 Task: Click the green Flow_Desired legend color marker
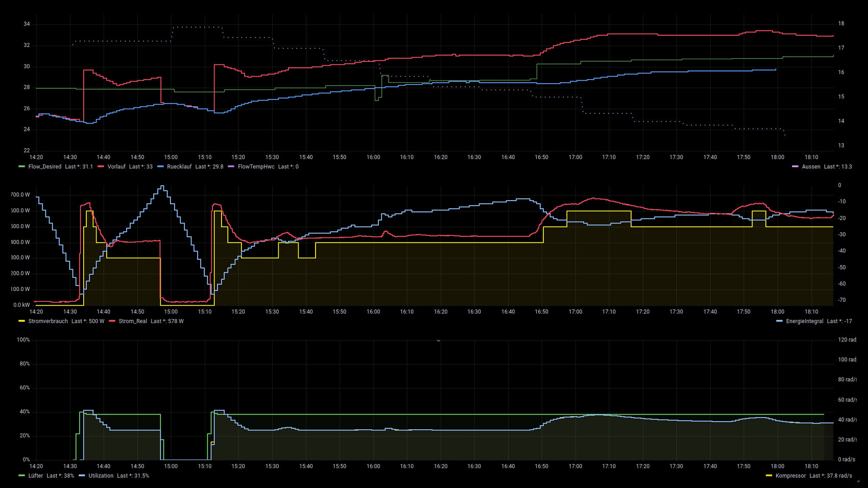click(21, 167)
